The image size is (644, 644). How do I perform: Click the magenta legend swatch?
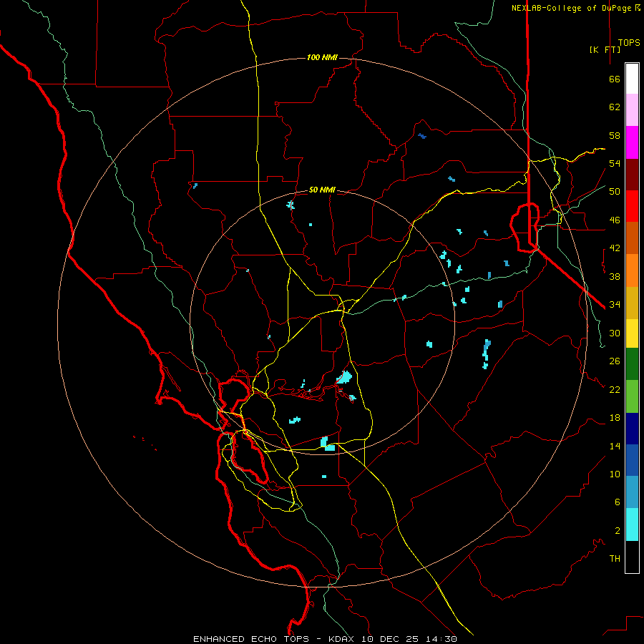632,142
